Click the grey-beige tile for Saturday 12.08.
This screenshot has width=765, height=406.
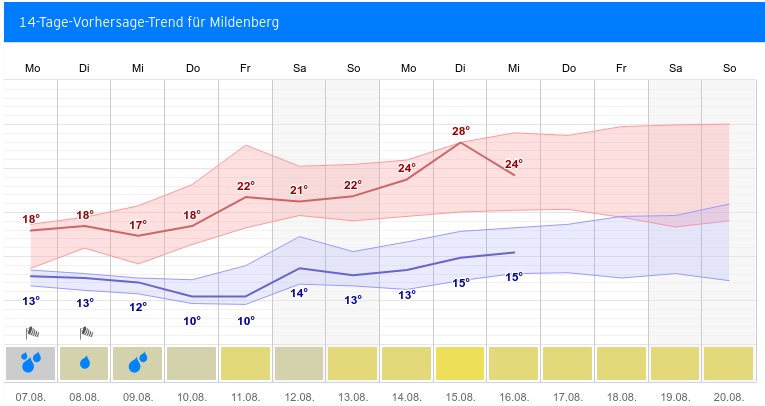pos(299,363)
